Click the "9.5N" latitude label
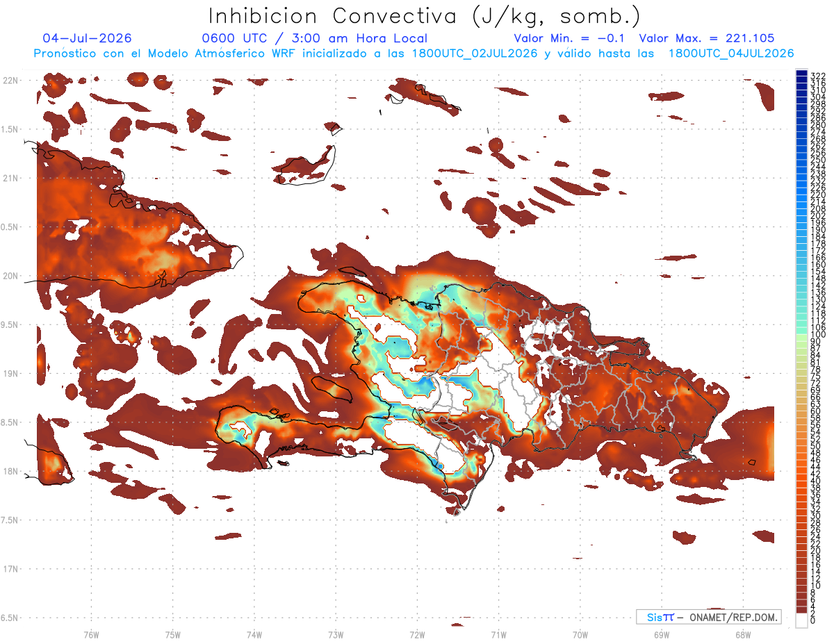The height and width of the screenshot is (644, 834). (x=10, y=324)
